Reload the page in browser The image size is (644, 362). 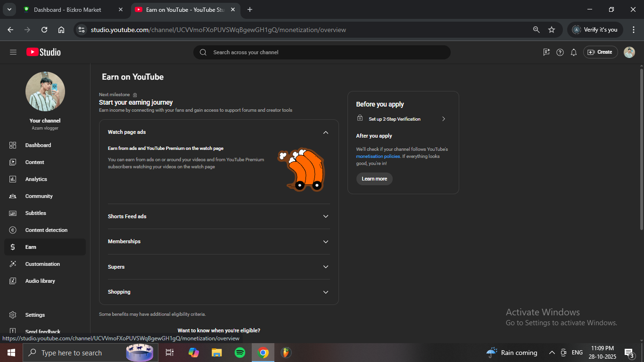click(44, 30)
